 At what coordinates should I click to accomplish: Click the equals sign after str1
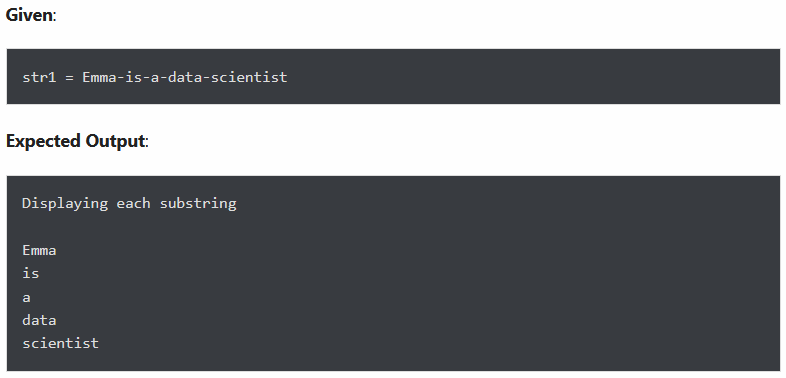[x=69, y=78]
